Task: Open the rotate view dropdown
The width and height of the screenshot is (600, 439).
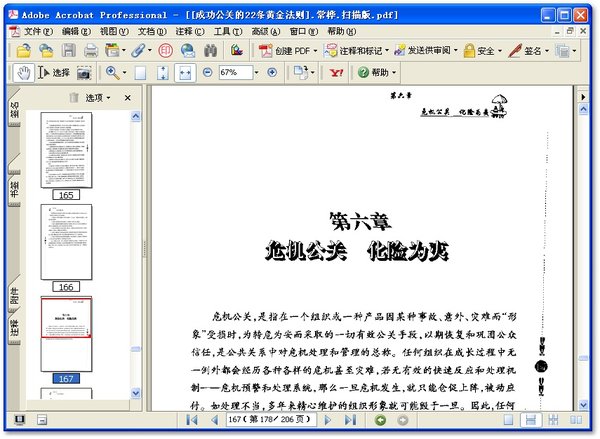Action: coord(313,73)
